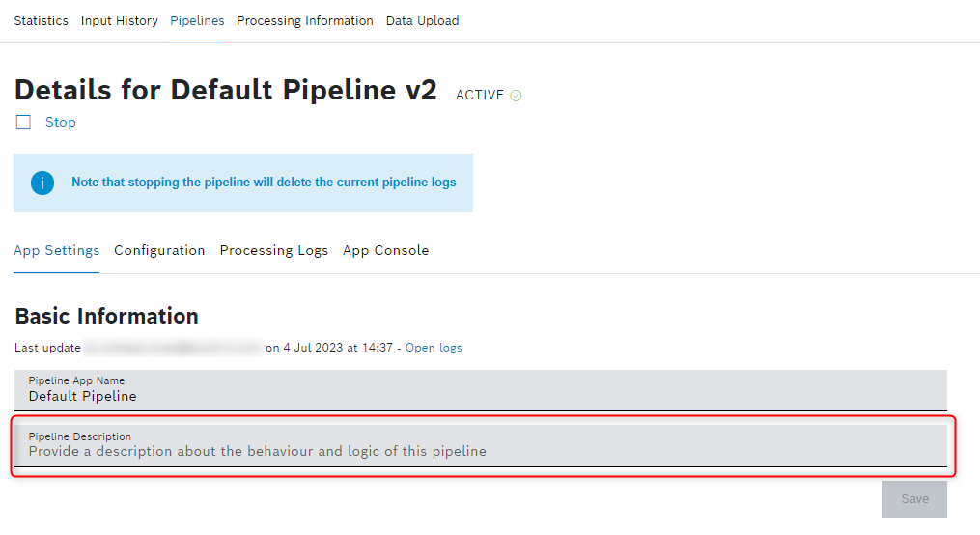Switch to the Configuration sub-tab
980x535 pixels.
point(159,251)
